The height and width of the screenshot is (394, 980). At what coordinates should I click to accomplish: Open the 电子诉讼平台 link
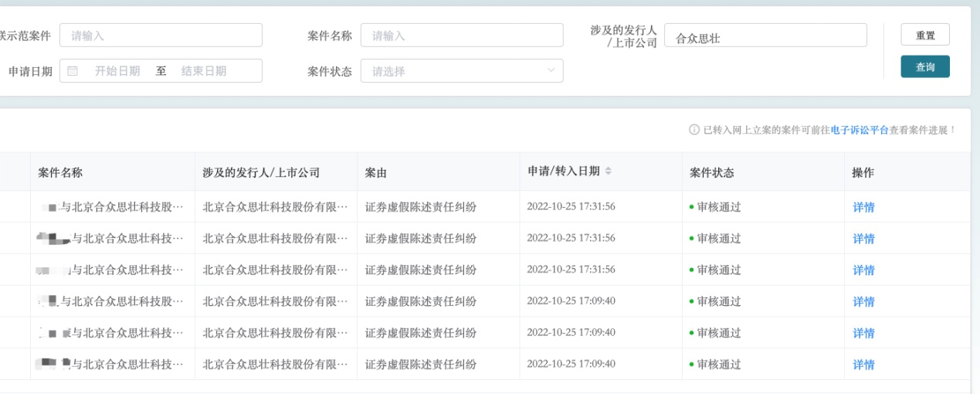click(860, 130)
